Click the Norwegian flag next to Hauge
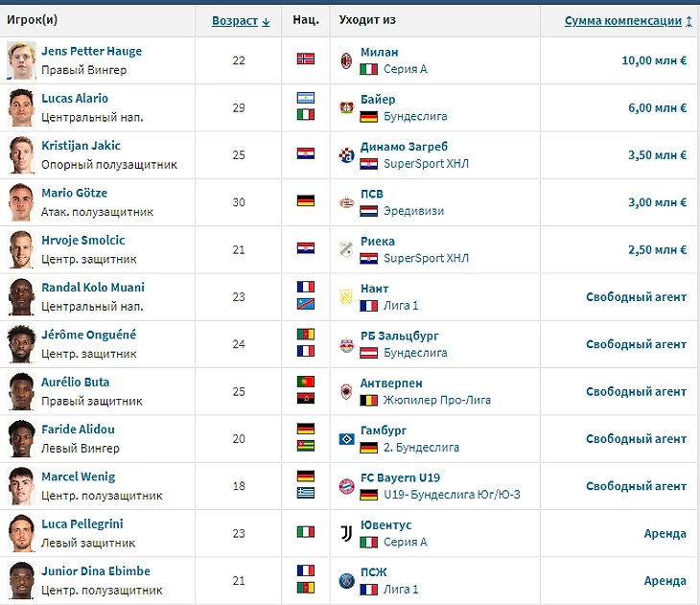Image resolution: width=700 pixels, height=605 pixels. [306, 59]
